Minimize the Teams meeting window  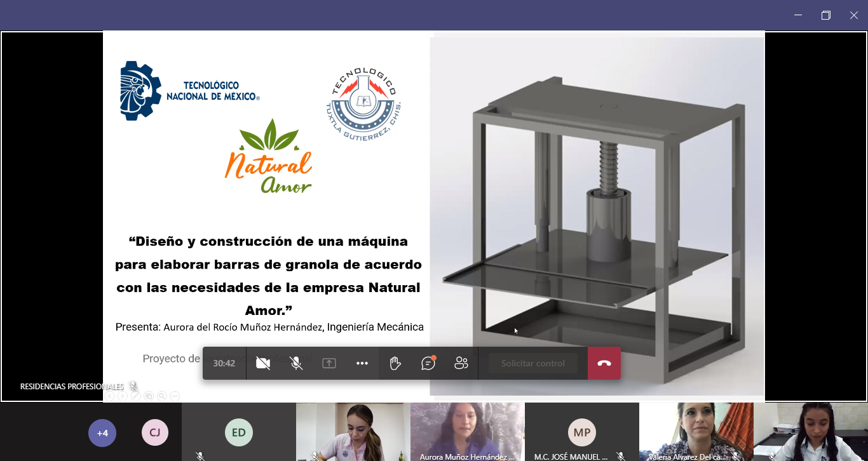[798, 15]
